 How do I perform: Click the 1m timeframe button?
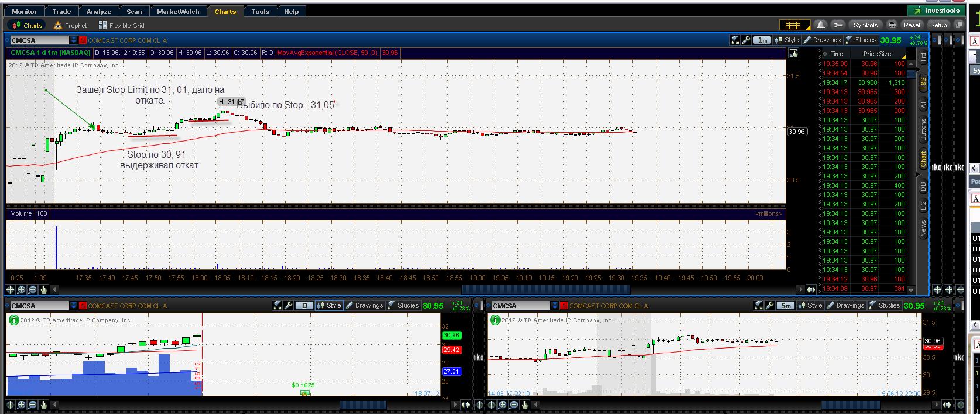pos(762,40)
